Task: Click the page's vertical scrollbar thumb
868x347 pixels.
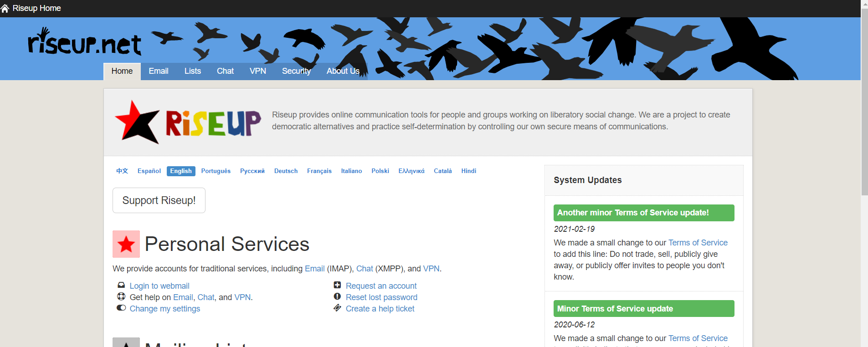Action: click(x=864, y=102)
